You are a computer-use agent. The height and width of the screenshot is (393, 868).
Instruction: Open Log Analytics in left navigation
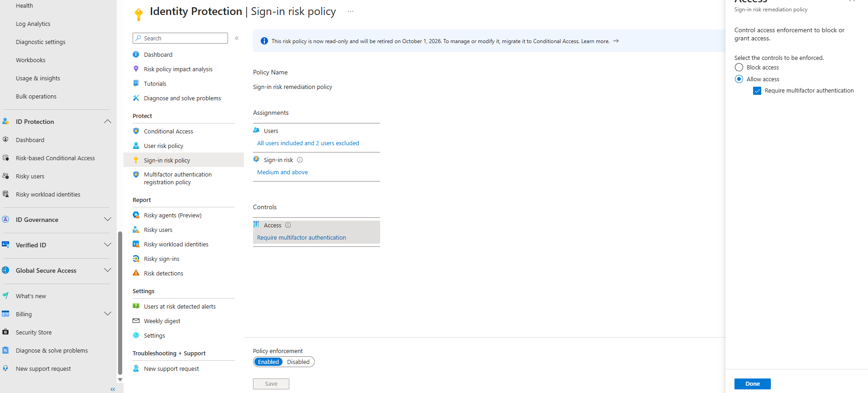coord(33,24)
